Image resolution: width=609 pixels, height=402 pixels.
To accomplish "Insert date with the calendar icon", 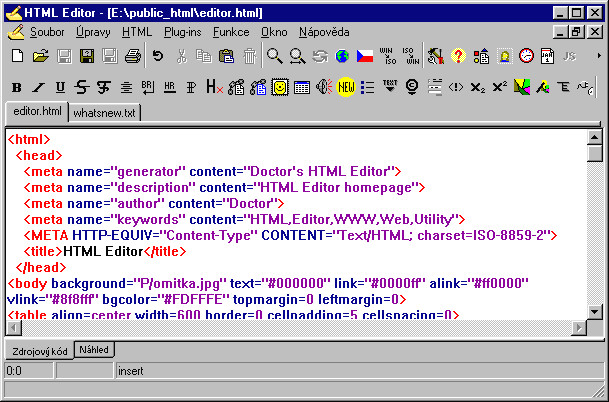I will click(x=548, y=56).
